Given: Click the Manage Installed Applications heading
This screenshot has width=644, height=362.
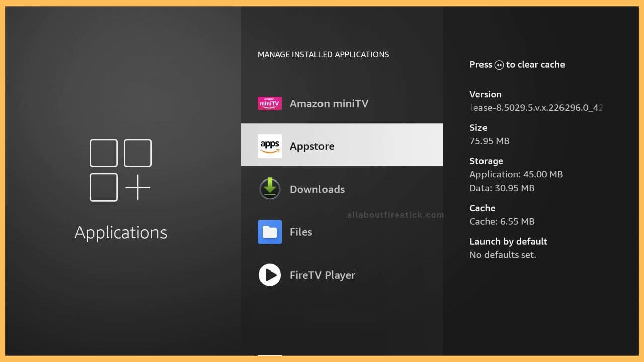Looking at the screenshot, I should coord(323,54).
